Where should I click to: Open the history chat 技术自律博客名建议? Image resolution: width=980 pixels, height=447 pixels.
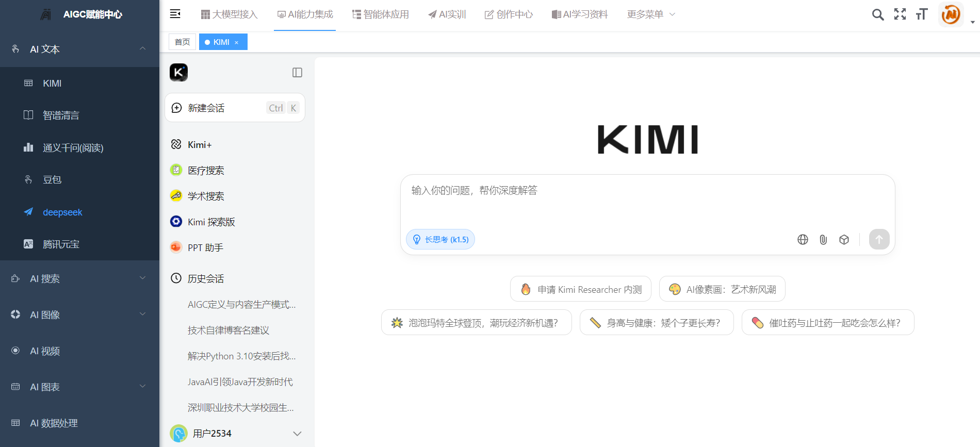point(228,330)
